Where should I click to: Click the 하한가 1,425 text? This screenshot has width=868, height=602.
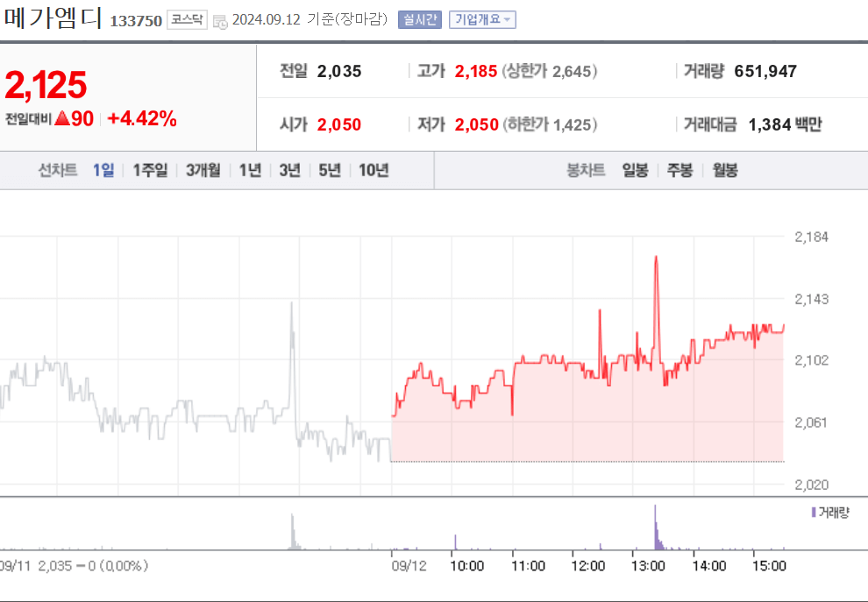(x=549, y=124)
